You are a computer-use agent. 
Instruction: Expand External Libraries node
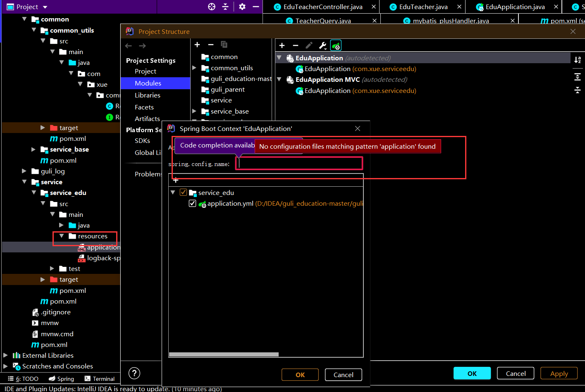pos(5,355)
